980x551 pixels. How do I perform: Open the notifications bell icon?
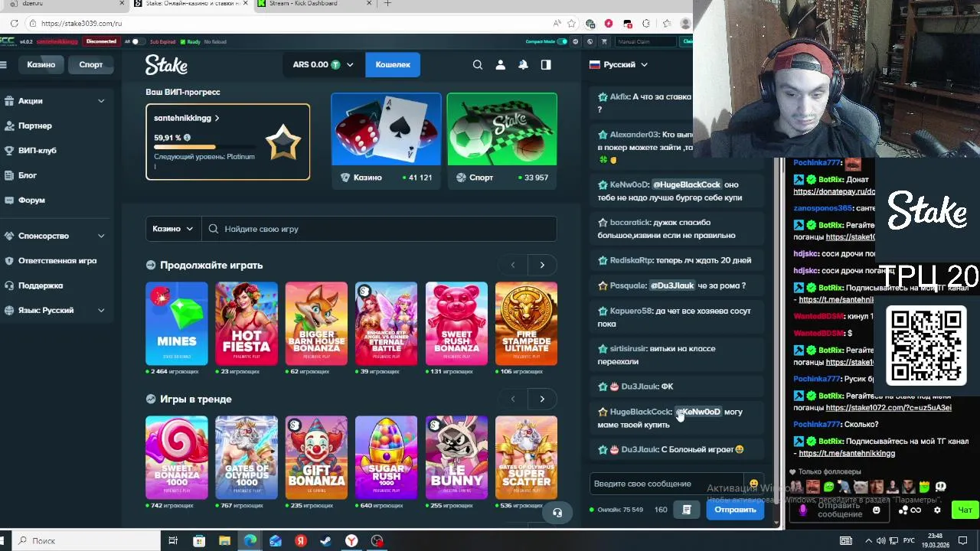pyautogui.click(x=523, y=65)
